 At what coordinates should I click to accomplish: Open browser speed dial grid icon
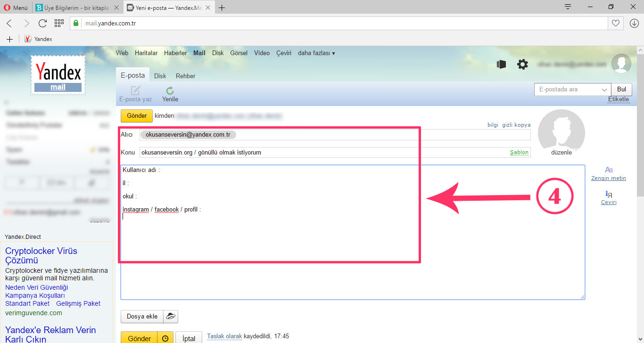point(59,23)
